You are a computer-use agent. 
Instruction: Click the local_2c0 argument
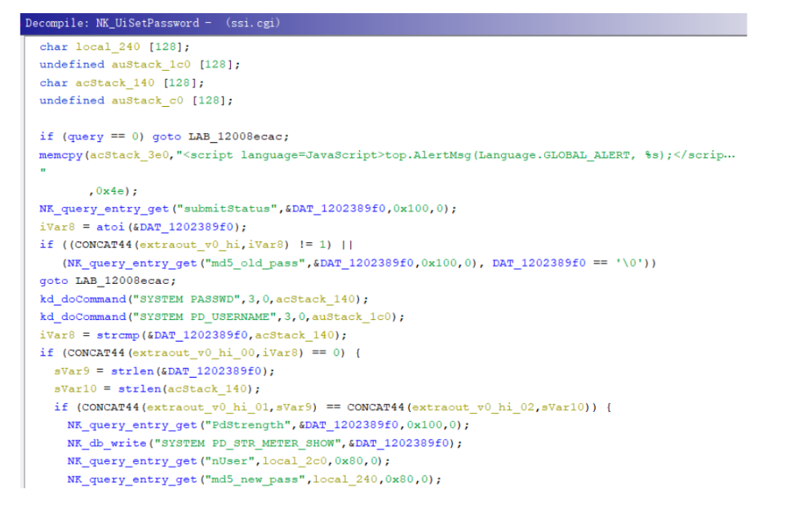click(294, 462)
